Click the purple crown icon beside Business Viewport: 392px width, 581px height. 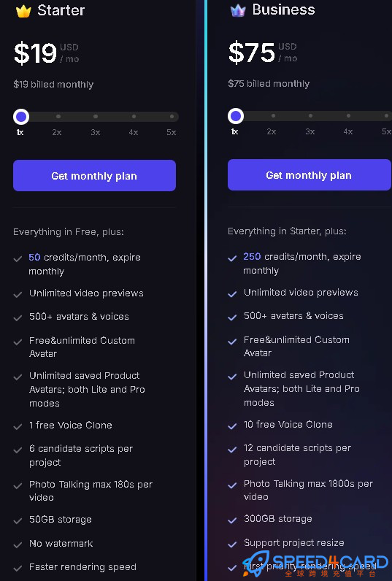click(x=238, y=11)
